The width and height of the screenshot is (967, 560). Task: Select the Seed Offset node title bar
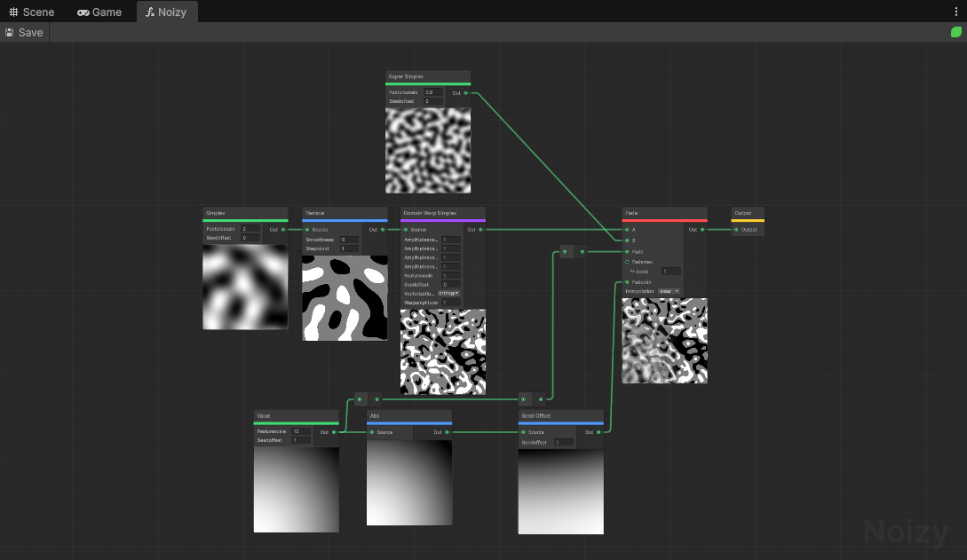(x=560, y=416)
